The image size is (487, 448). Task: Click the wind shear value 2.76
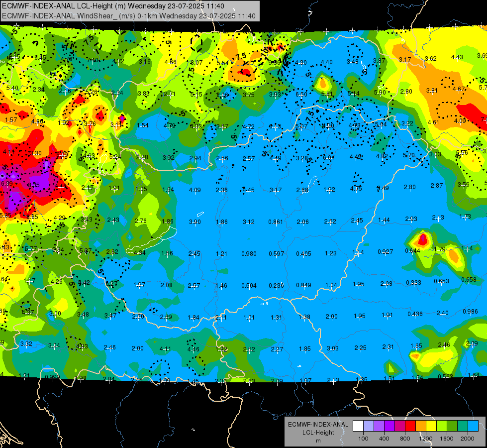click(140, 221)
